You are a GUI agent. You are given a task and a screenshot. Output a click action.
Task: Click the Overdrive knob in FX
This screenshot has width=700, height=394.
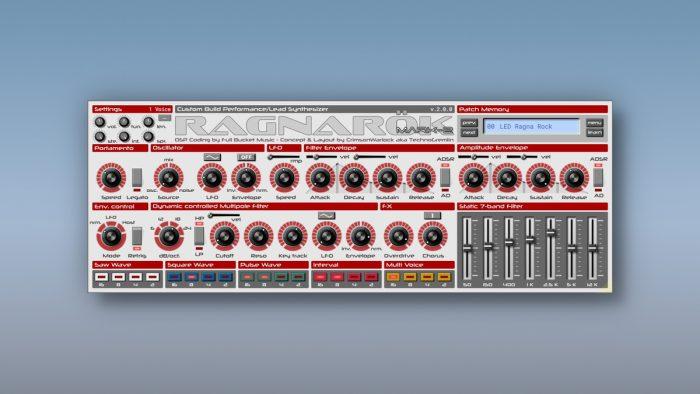point(398,236)
